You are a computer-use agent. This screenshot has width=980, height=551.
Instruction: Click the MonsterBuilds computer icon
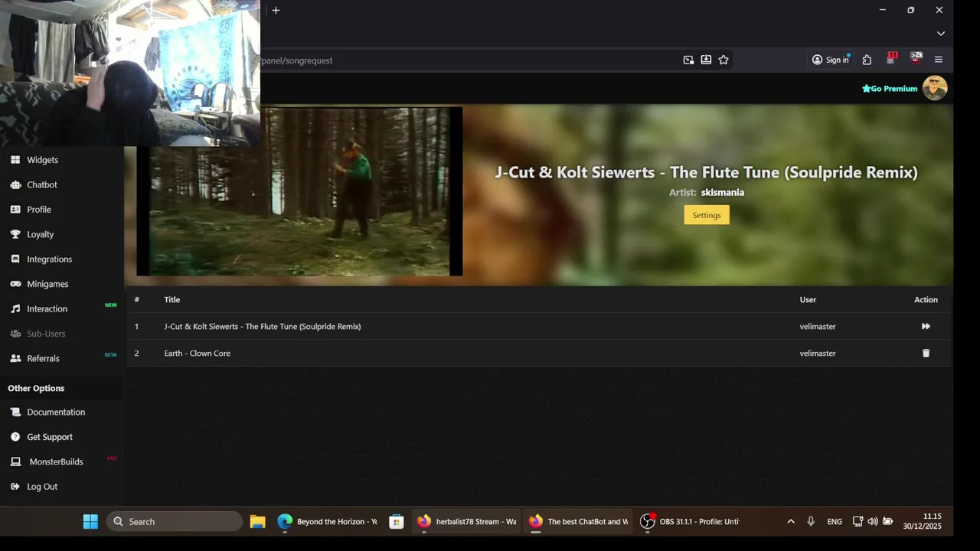(15, 461)
